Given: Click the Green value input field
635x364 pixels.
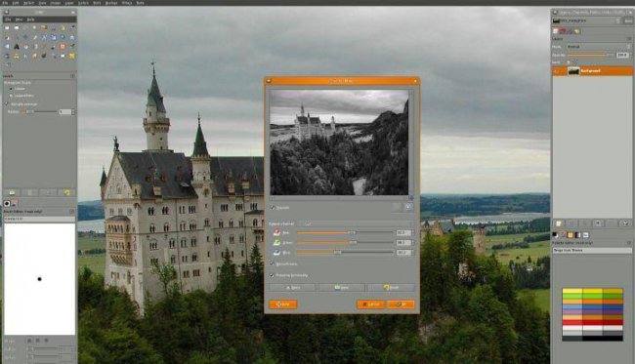Looking at the screenshot, I should point(404,243).
